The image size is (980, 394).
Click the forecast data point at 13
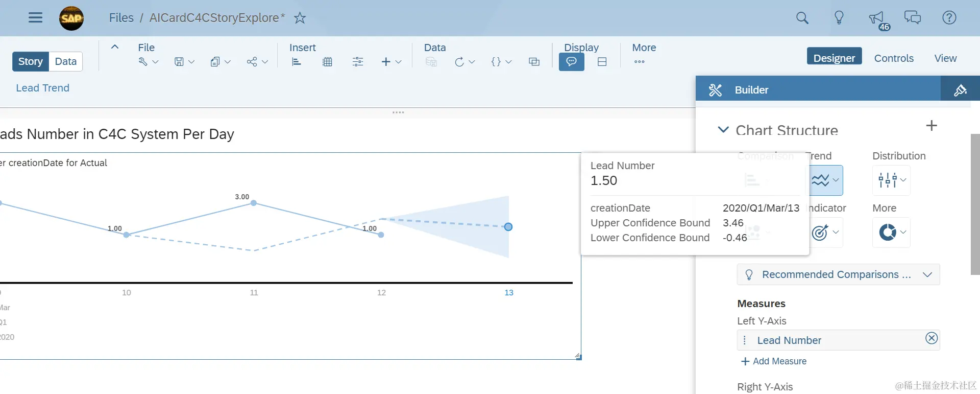508,227
